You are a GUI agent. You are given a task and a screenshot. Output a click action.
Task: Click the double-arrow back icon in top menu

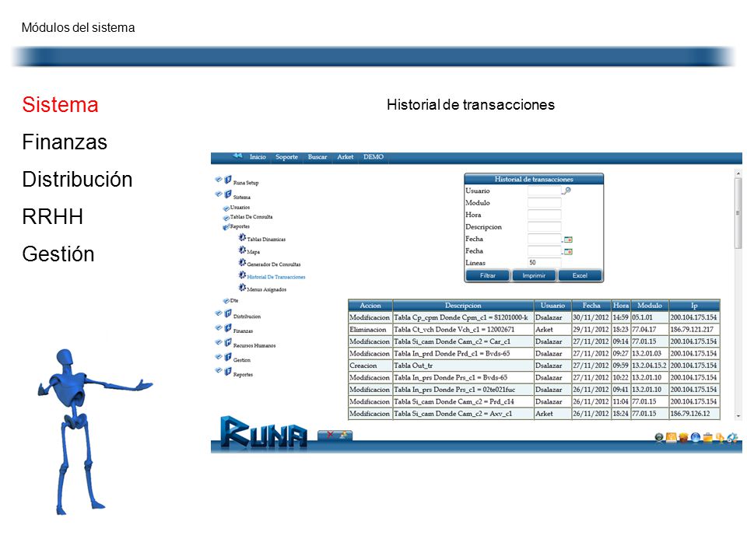coord(237,156)
